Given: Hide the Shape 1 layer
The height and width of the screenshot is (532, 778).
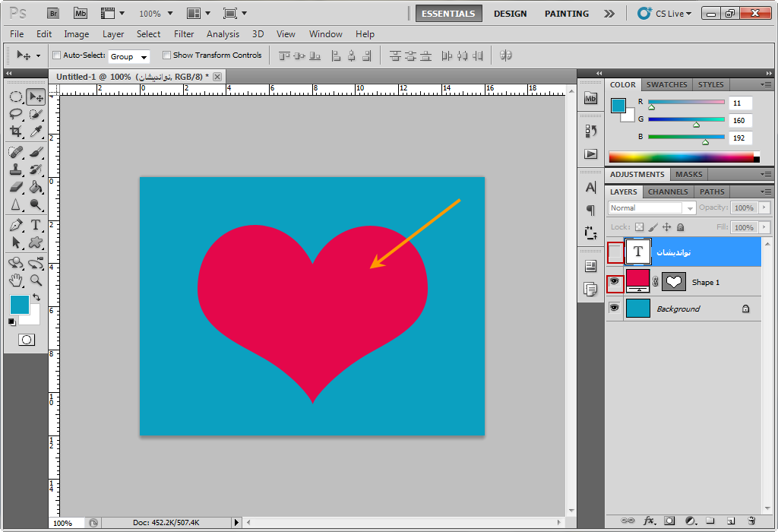Looking at the screenshot, I should (x=615, y=282).
